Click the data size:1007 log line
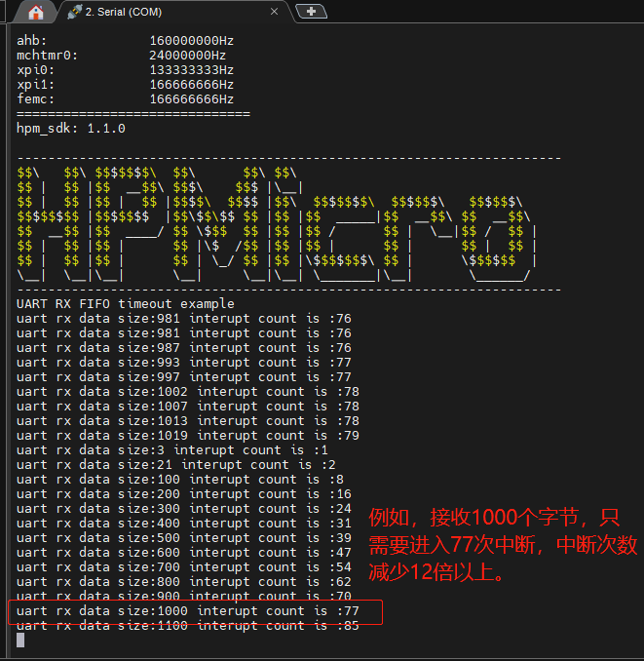The width and height of the screenshot is (644, 661). tap(188, 406)
